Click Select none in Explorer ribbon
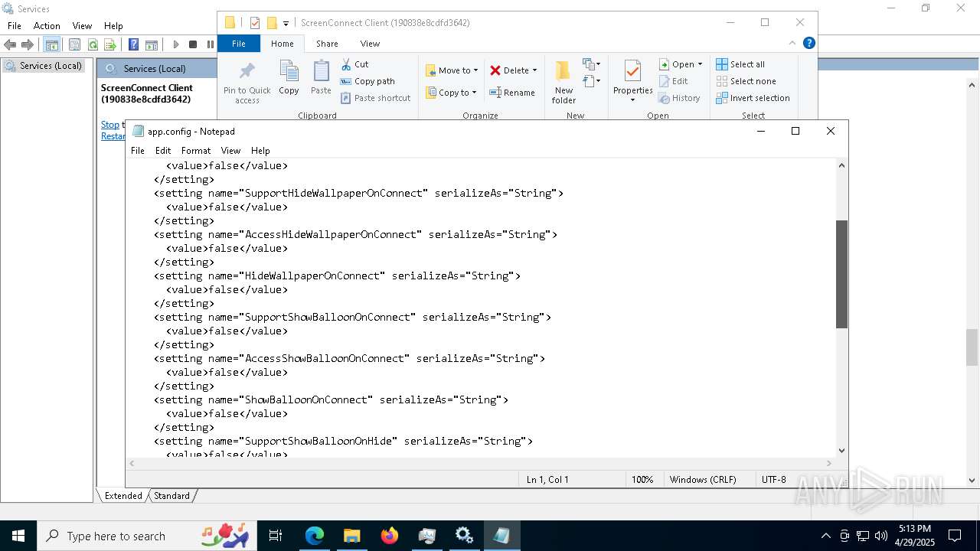Screen dimensions: 980x551 pos(746,81)
